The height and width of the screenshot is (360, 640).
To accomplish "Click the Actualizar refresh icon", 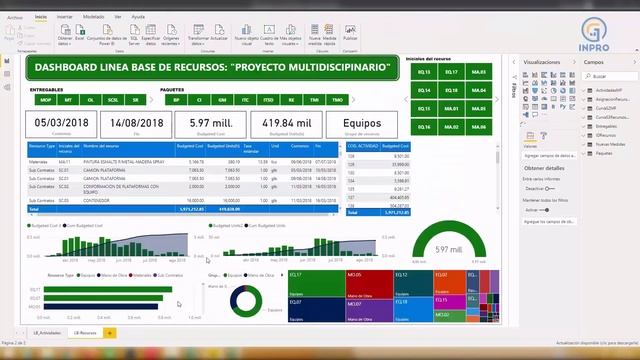I will click(219, 30).
